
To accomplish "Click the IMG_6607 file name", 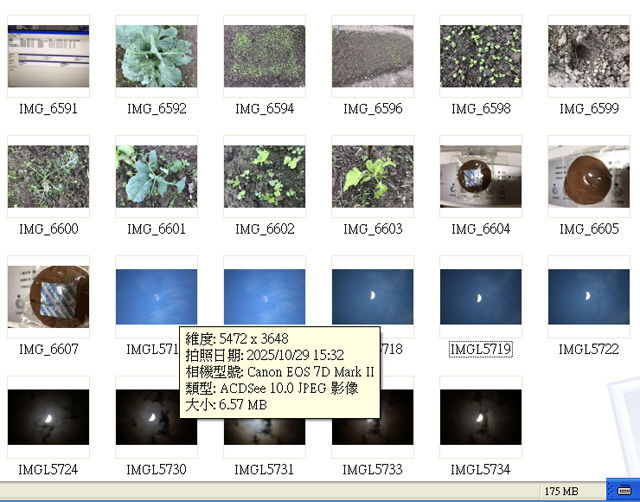I will click(48, 349).
